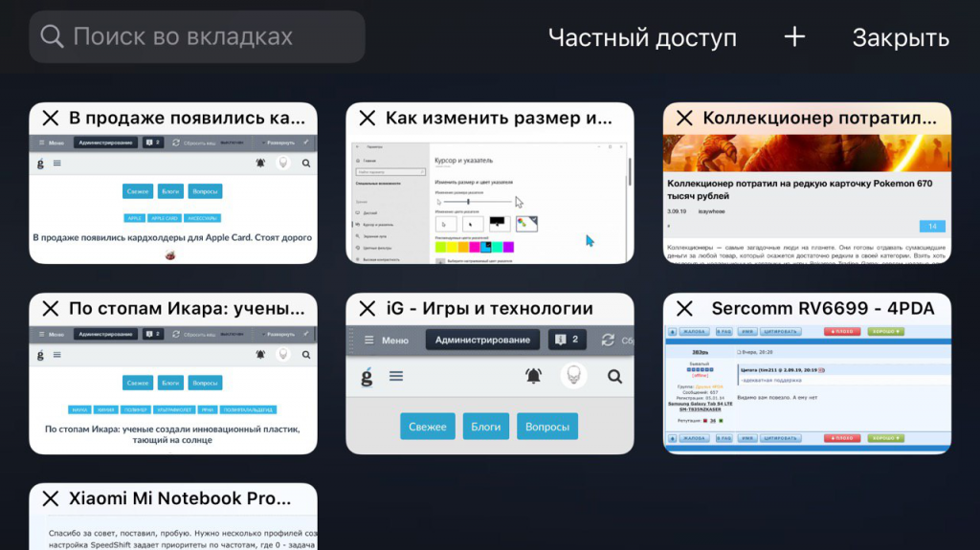The width and height of the screenshot is (980, 550).
Task: Tap the search icon in Icarus tab preview
Action: 306,354
